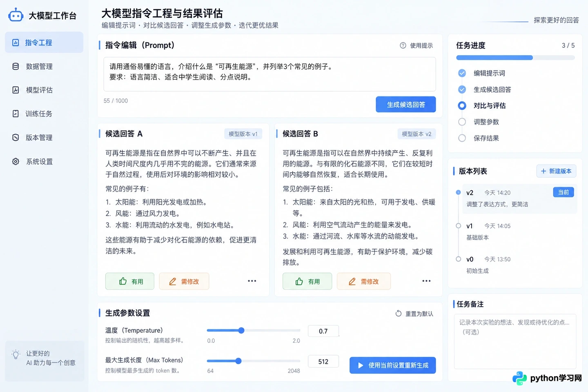This screenshot has width=588, height=392.
Task: Select the 调整参数 step radio
Action: (x=462, y=122)
